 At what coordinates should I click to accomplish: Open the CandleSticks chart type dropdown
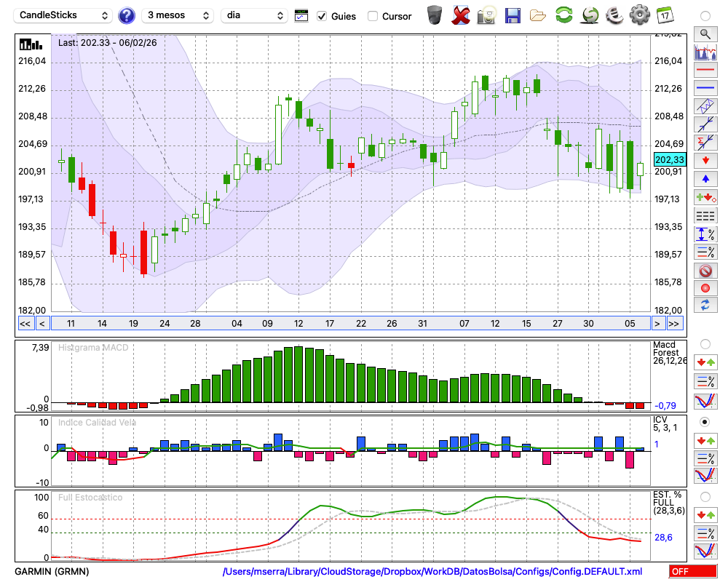pos(64,15)
